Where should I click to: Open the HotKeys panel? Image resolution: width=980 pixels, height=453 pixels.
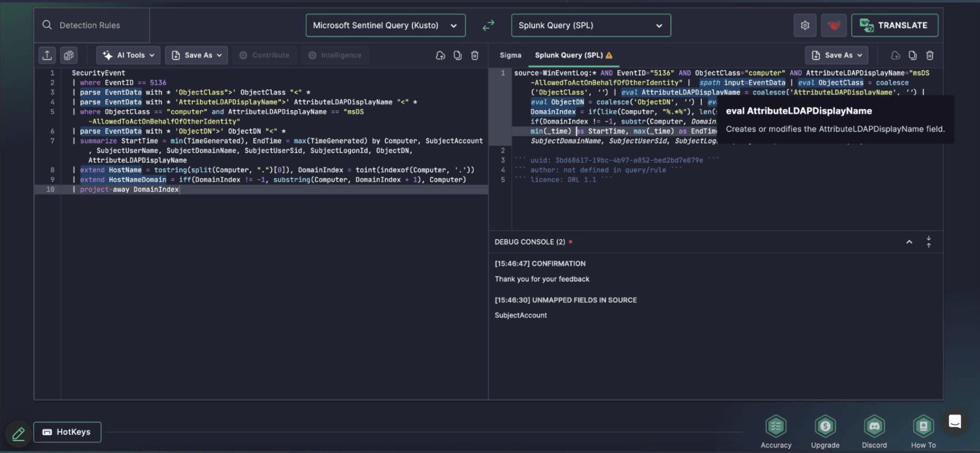click(67, 432)
